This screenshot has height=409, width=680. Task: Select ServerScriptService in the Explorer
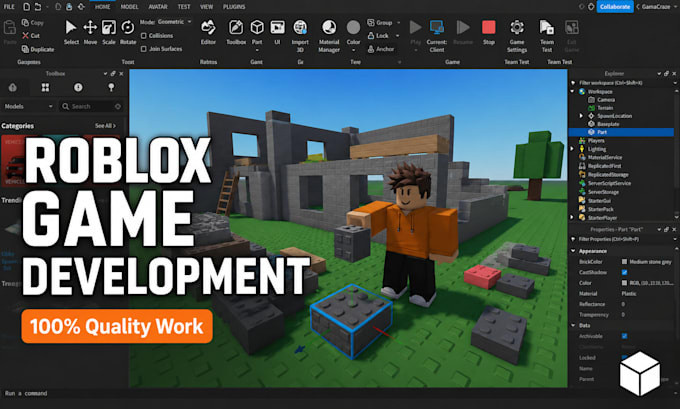coord(609,183)
